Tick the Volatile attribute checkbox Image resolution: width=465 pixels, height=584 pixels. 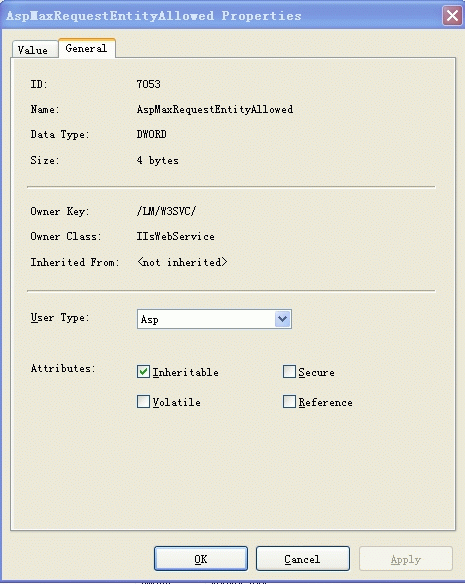(x=143, y=402)
